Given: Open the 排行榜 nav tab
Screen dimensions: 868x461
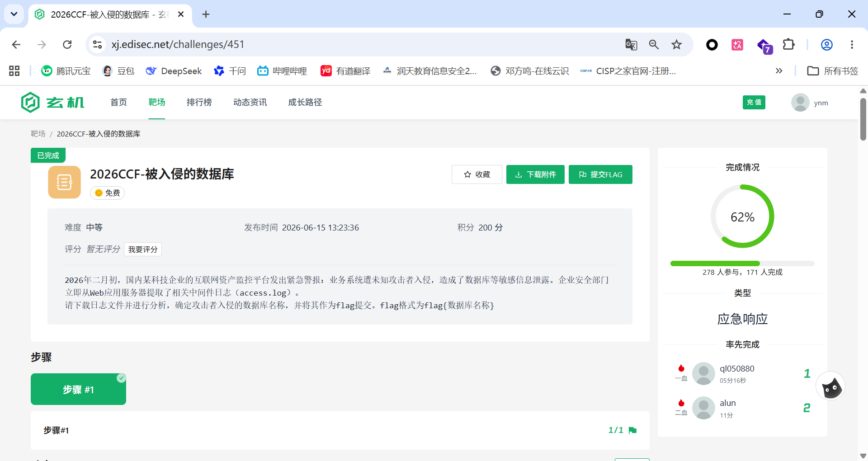Looking at the screenshot, I should [x=199, y=102].
